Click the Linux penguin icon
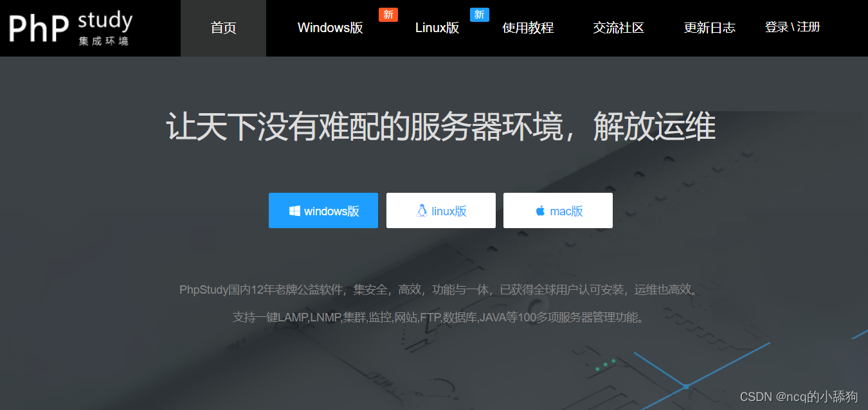868x410 pixels. click(422, 211)
